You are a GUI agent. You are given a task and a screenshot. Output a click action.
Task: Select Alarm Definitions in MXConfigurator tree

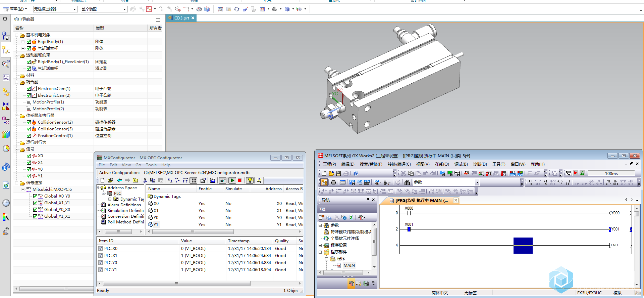[x=124, y=205]
